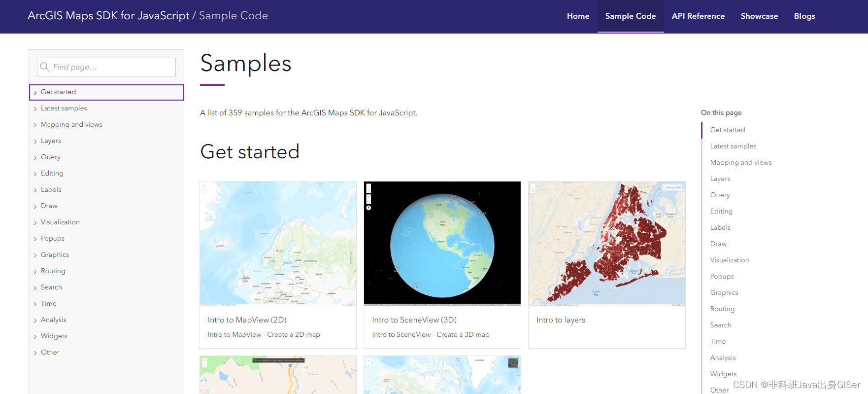
Task: Jump to Layers in On this page
Action: point(720,179)
